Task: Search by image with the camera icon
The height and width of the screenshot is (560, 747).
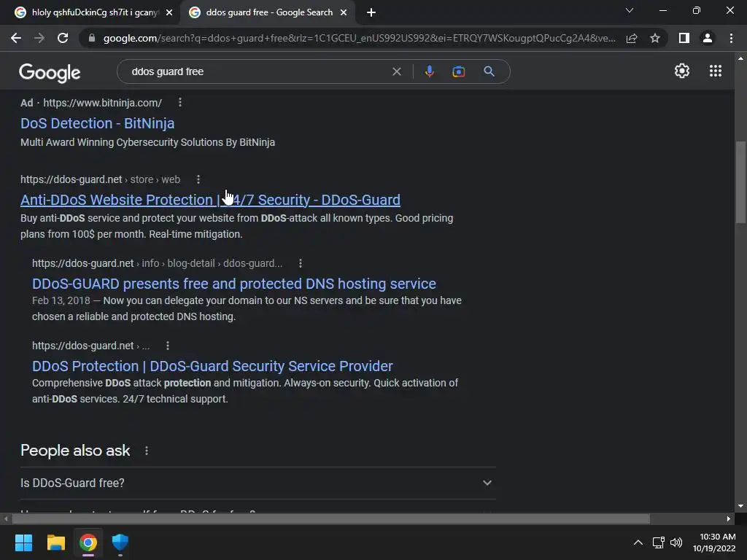Action: coord(458,71)
